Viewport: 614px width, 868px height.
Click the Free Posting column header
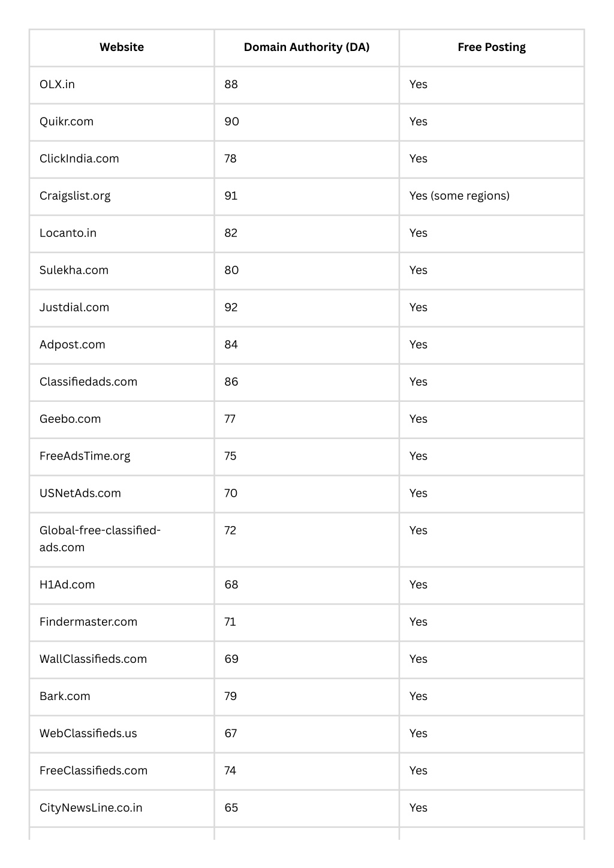click(x=492, y=47)
